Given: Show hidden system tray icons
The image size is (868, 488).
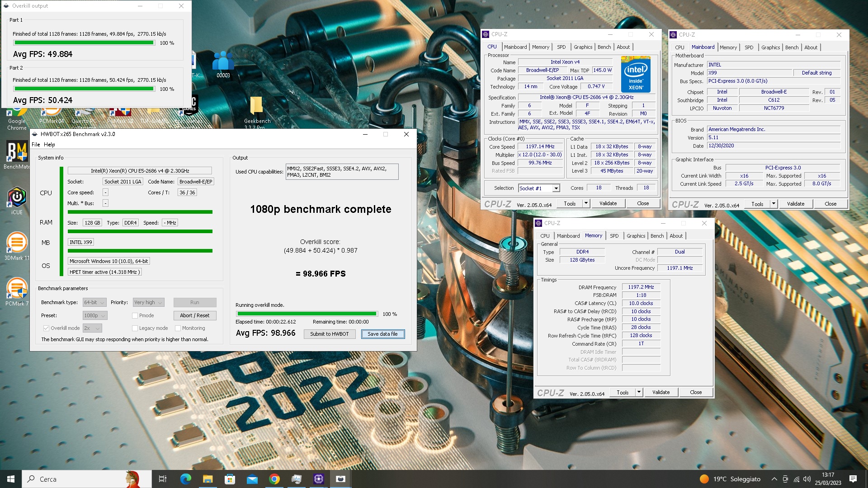Looking at the screenshot, I should tap(774, 479).
